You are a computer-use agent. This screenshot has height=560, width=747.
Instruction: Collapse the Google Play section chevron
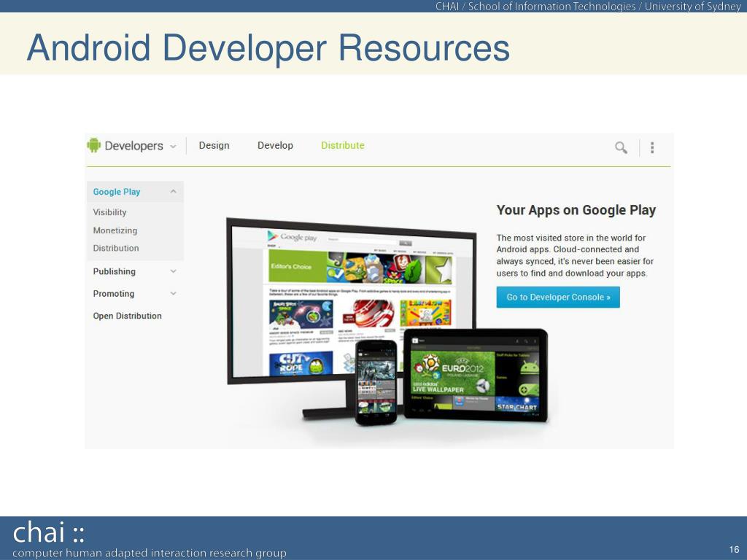tap(174, 192)
